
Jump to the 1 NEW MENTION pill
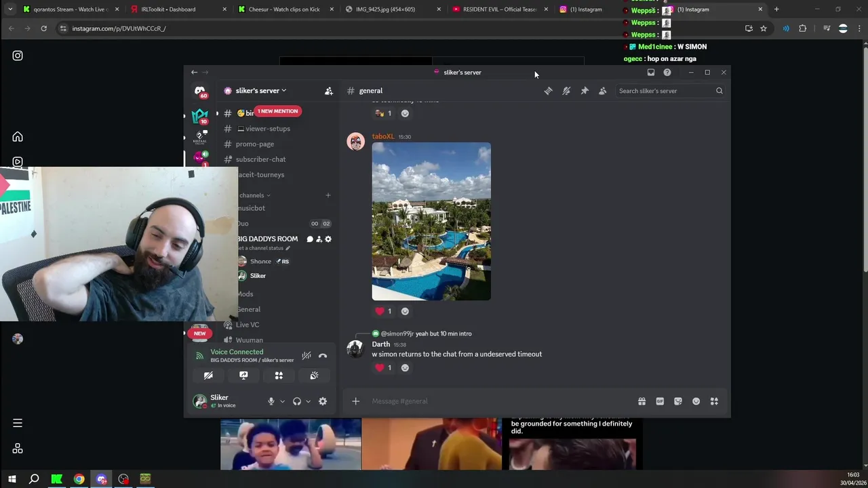277,111
